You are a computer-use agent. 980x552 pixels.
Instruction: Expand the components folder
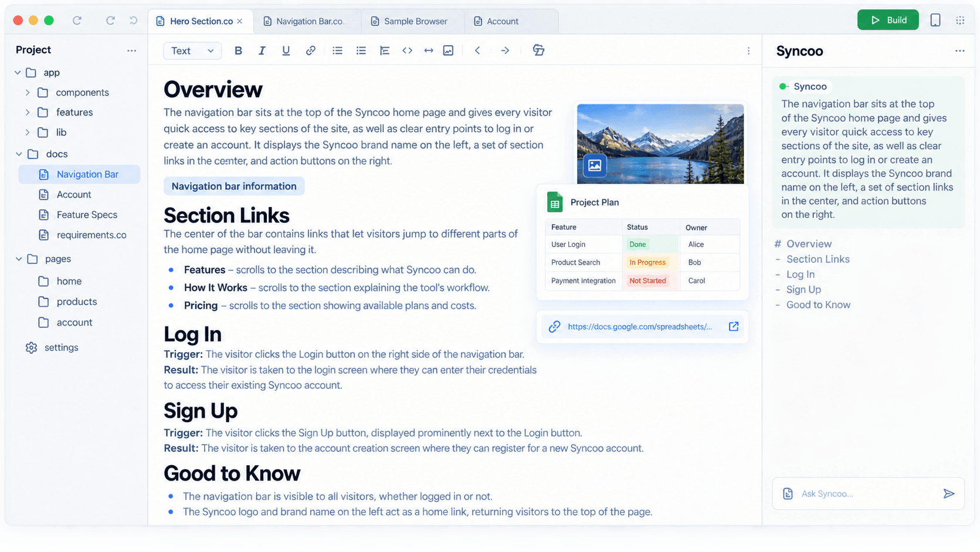[x=28, y=93]
